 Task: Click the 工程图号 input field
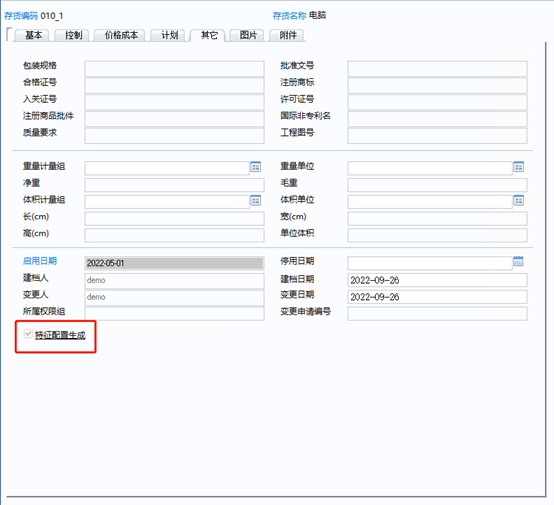click(437, 136)
